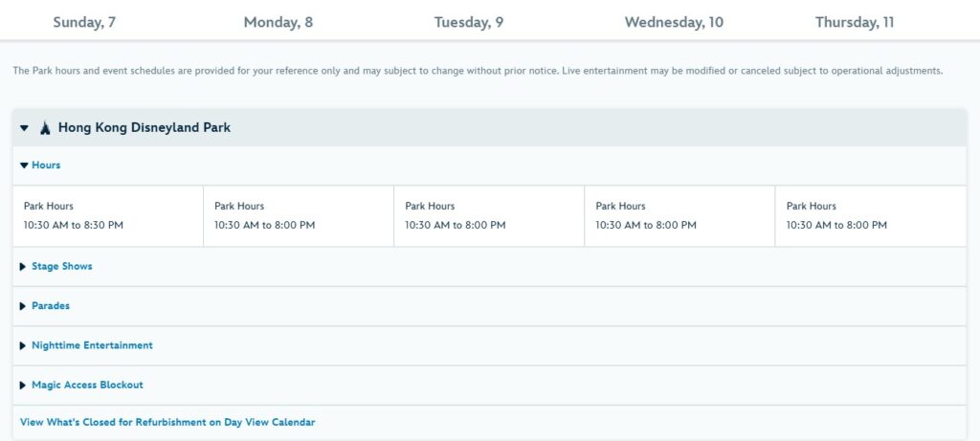Expand the Nighttime Entertainment arrow

pyautogui.click(x=23, y=345)
